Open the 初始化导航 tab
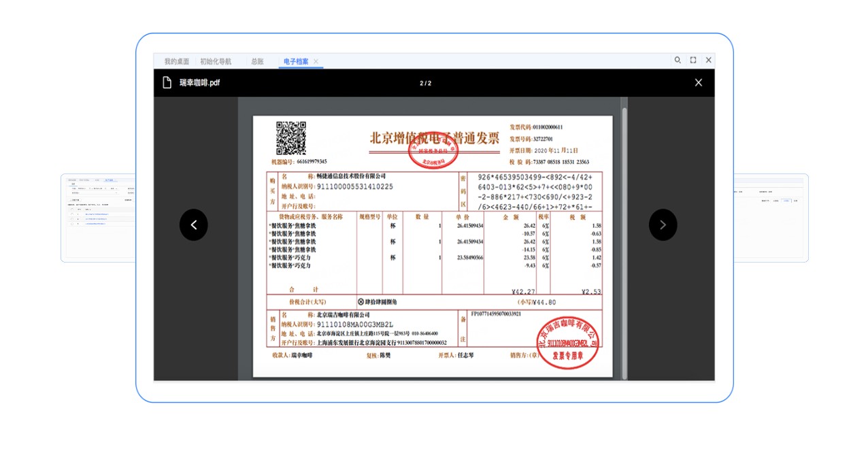 [x=216, y=61]
